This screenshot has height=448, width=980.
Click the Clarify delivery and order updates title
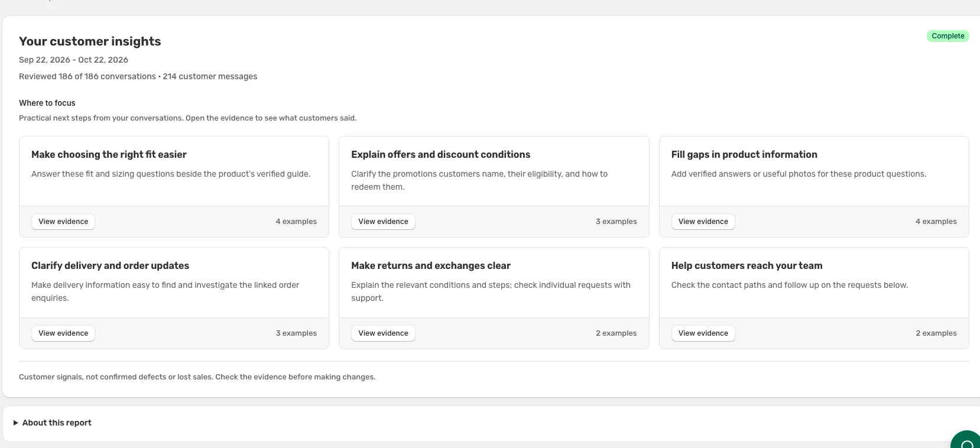click(110, 265)
